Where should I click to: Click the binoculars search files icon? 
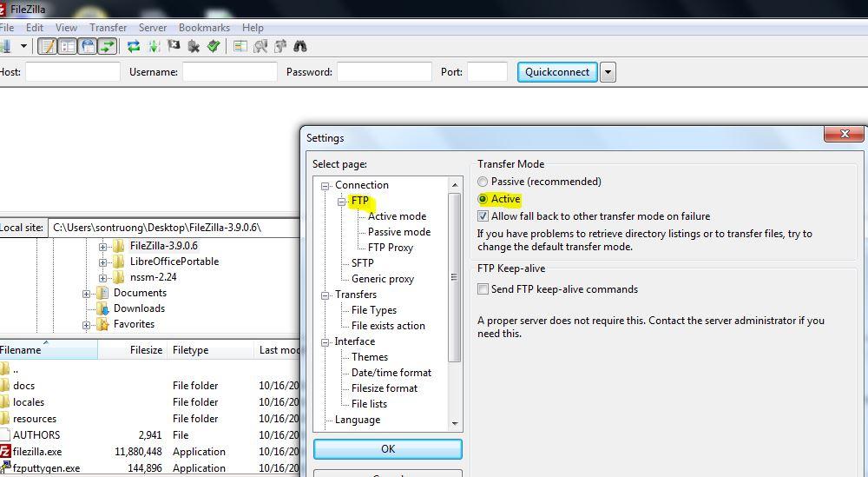pyautogui.click(x=300, y=46)
